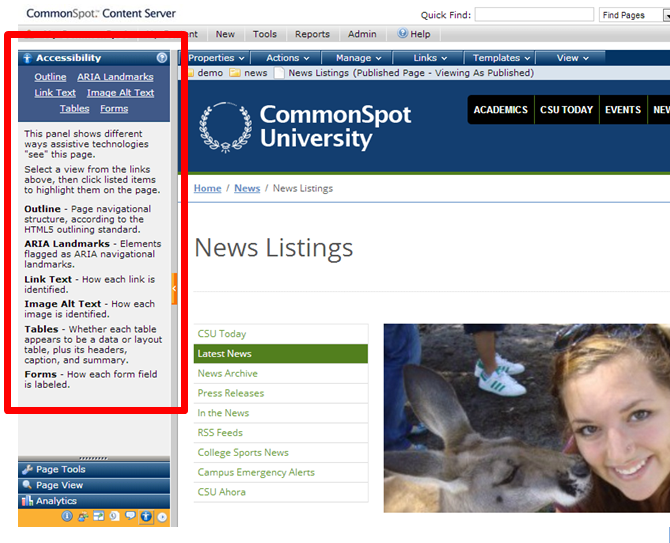Open the Templates dropdown menu

point(500,58)
